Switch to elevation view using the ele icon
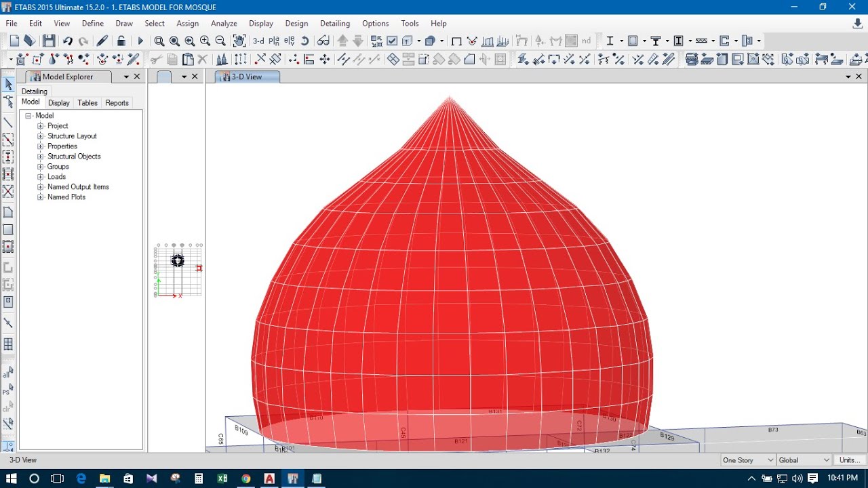 point(290,41)
